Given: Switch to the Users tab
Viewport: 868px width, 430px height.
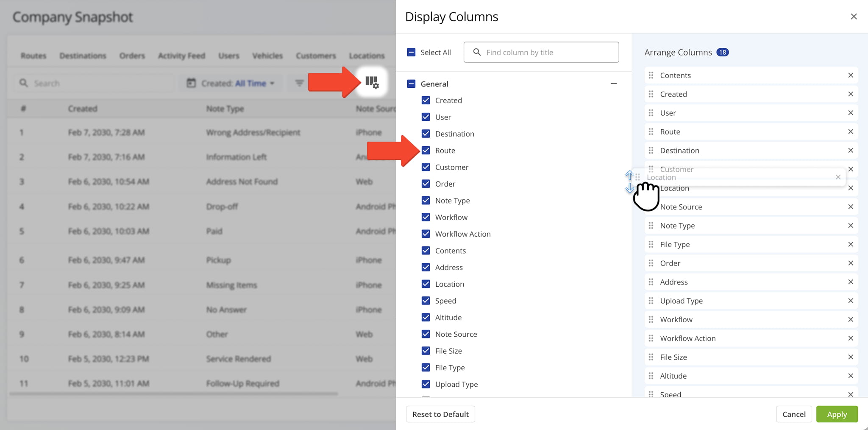Looking at the screenshot, I should coord(229,56).
